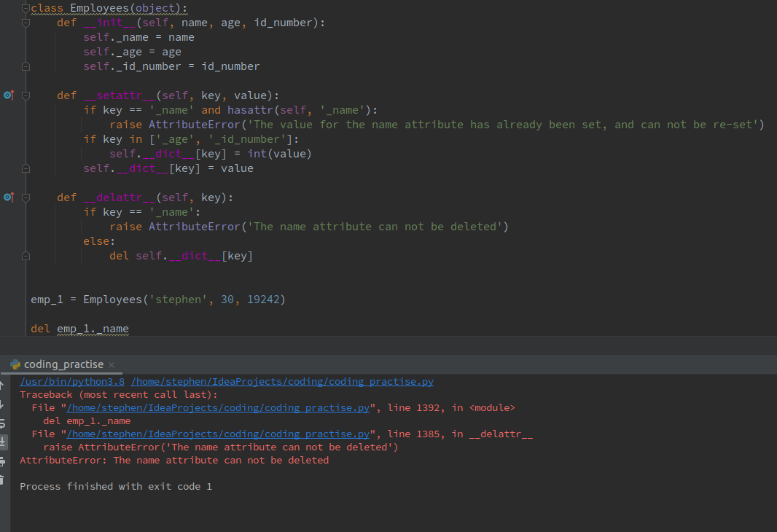The image size is (777, 532).
Task: Print the run console output
Action: tap(2, 461)
